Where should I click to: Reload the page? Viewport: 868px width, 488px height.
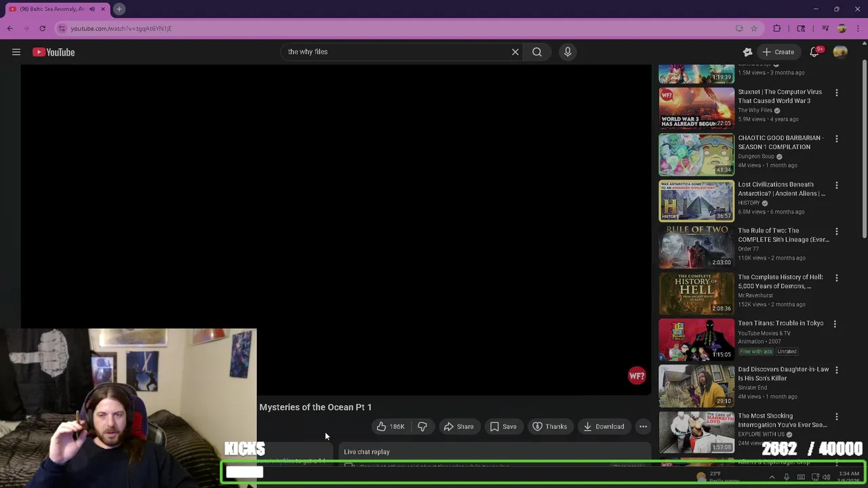42,28
